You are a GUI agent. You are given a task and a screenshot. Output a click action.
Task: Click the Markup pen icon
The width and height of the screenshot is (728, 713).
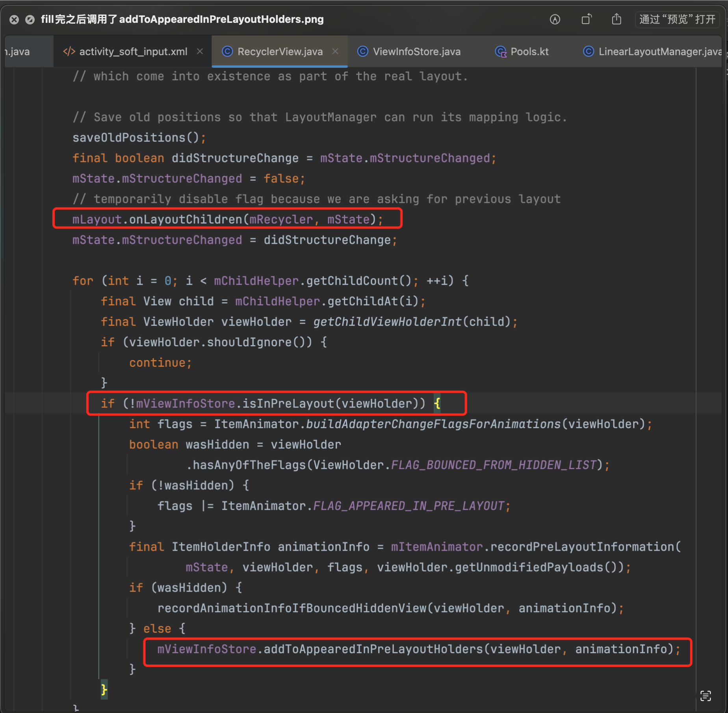[x=555, y=19]
